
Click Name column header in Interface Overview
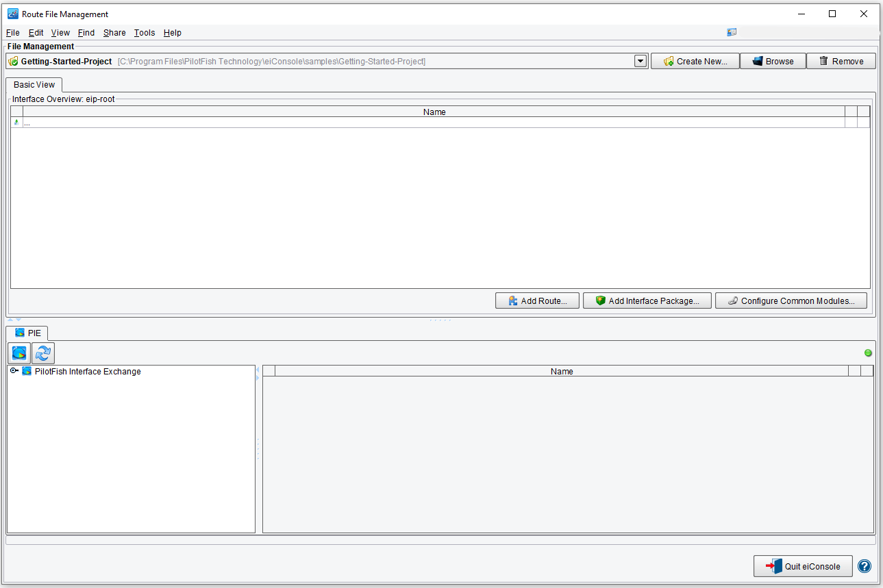[434, 112]
